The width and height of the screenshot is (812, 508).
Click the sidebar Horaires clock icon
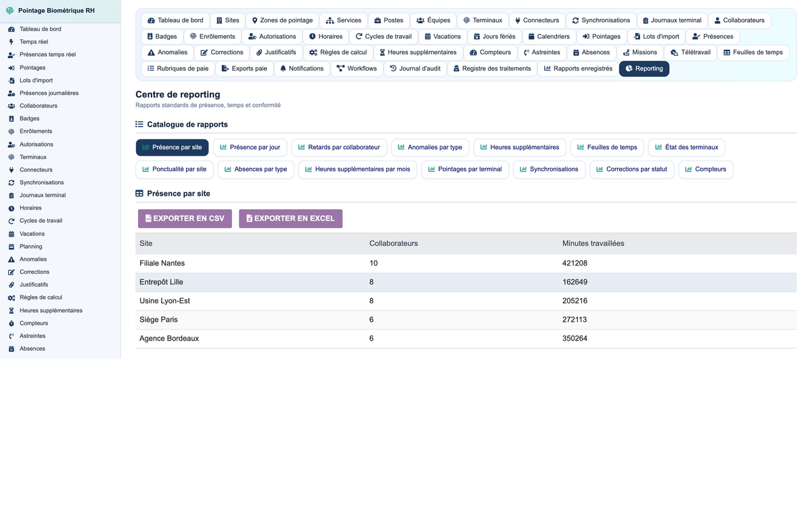[12, 208]
